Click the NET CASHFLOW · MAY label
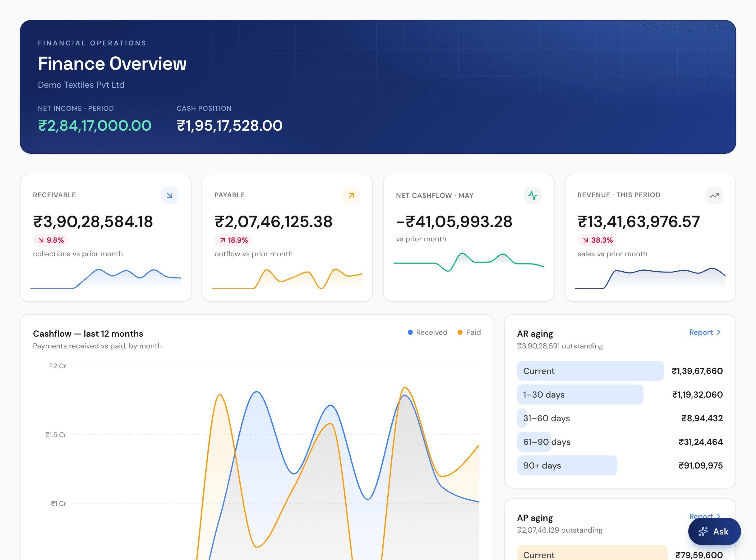The height and width of the screenshot is (560, 756). point(435,196)
